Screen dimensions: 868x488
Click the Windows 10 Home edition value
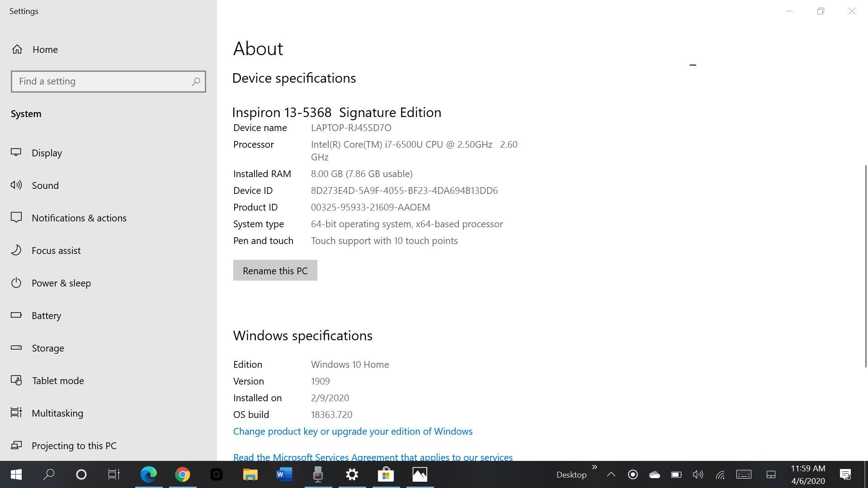350,365
